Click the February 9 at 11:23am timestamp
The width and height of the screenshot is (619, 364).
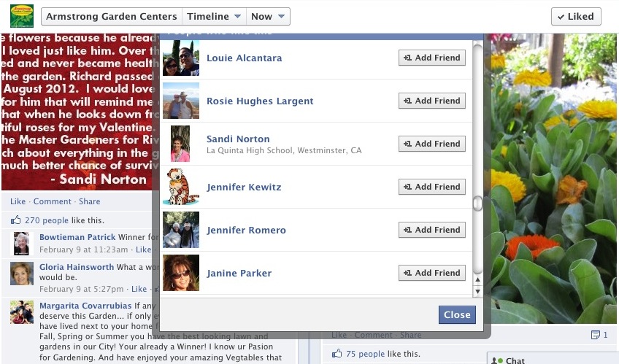84,249
